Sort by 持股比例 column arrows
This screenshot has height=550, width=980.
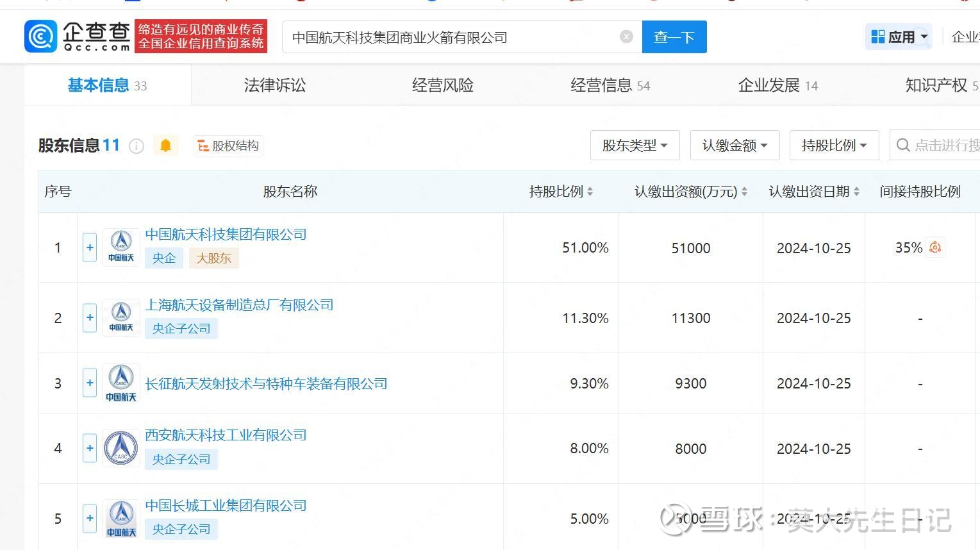pos(590,192)
